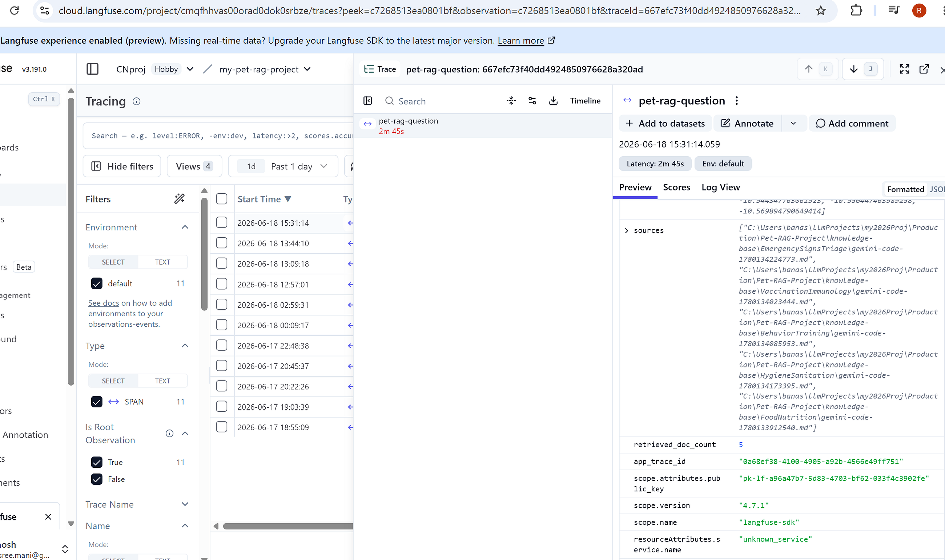945x560 pixels.
Task: Switch Environment mode to TEXT
Action: [162, 262]
